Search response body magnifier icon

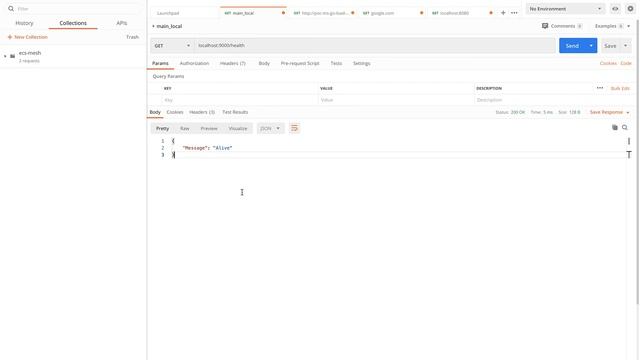624,128
